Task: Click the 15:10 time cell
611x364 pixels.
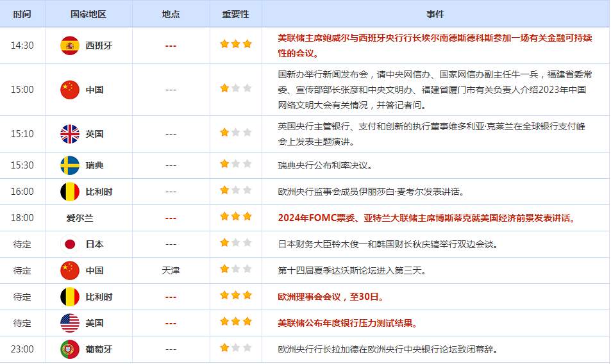Action: (x=22, y=134)
